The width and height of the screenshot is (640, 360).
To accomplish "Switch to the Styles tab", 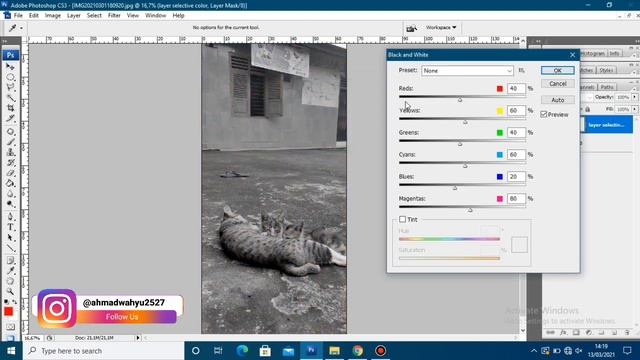I will click(x=606, y=70).
